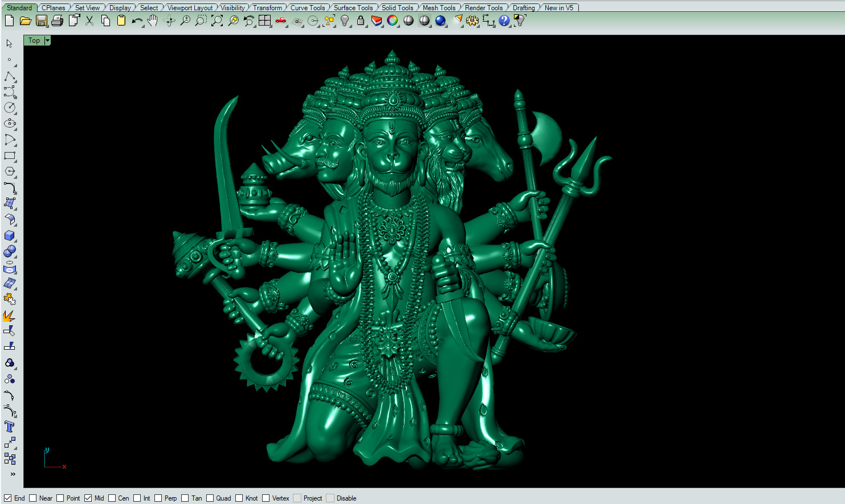
Task: Select the Text object T tool
Action: 10,427
